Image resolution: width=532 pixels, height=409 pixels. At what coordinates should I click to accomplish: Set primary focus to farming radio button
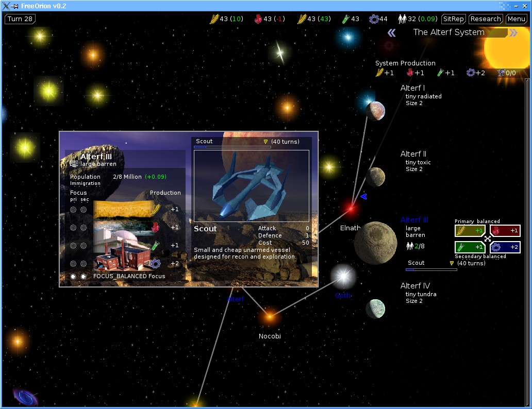pos(73,210)
